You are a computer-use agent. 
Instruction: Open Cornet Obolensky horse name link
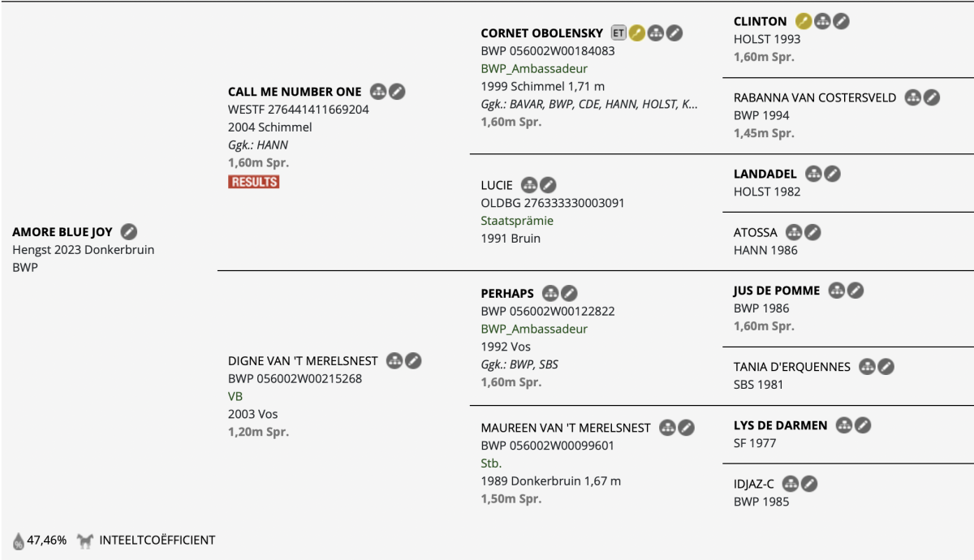(542, 33)
